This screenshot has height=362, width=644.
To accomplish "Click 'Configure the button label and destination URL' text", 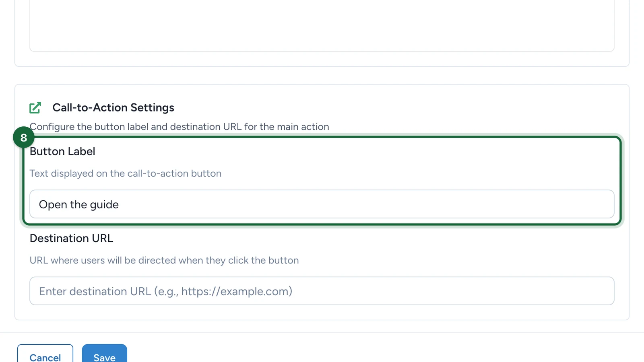I will [x=180, y=127].
